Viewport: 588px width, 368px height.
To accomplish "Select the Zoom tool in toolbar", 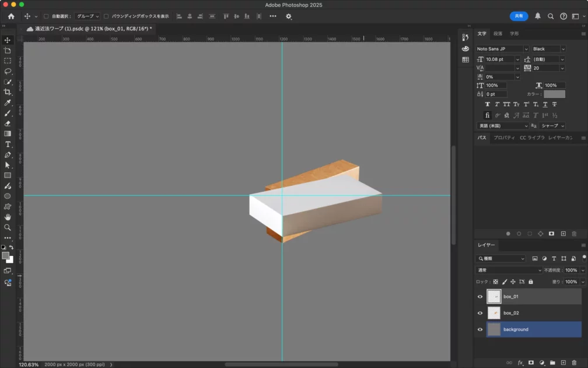I will point(8,227).
